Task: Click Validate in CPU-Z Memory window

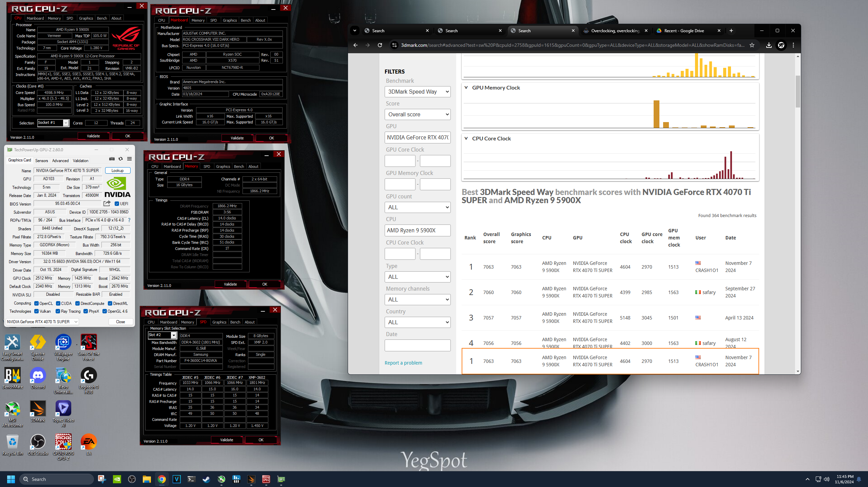Action: [x=230, y=284]
